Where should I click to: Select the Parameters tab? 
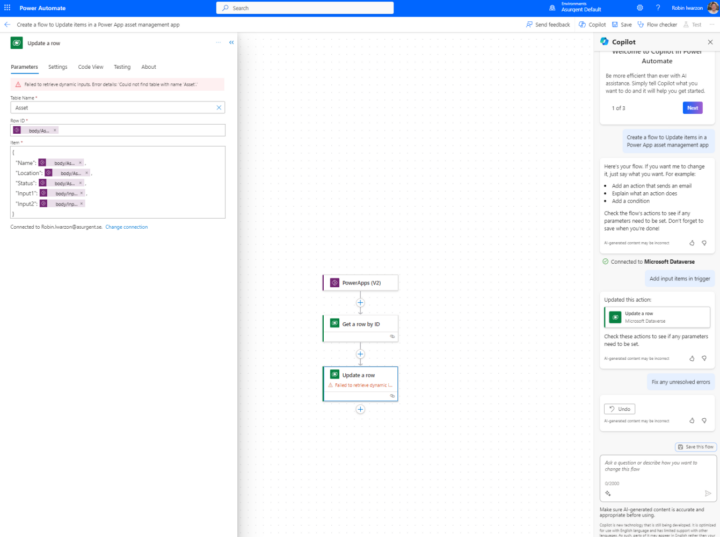(x=24, y=67)
